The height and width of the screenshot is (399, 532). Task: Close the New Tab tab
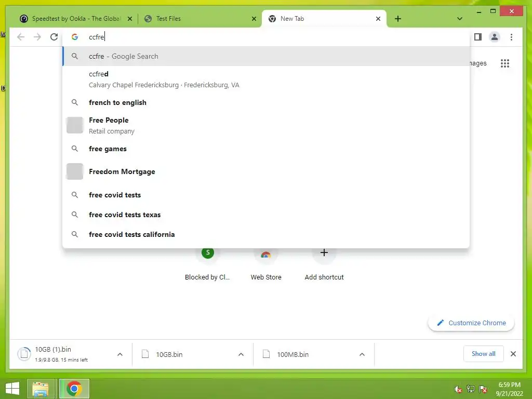tap(378, 19)
